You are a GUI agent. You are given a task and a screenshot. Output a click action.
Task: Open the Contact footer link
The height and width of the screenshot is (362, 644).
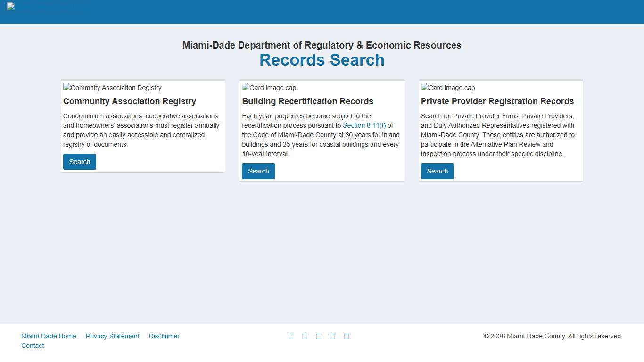pyautogui.click(x=33, y=346)
